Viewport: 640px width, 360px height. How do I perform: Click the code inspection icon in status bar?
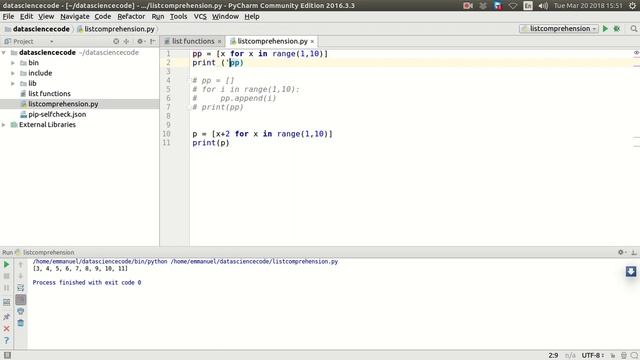click(x=624, y=356)
